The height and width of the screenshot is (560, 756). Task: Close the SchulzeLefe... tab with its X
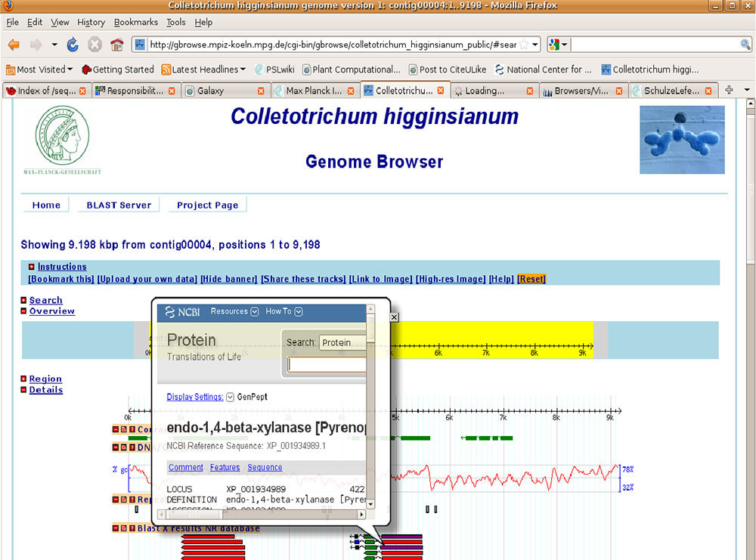point(708,91)
